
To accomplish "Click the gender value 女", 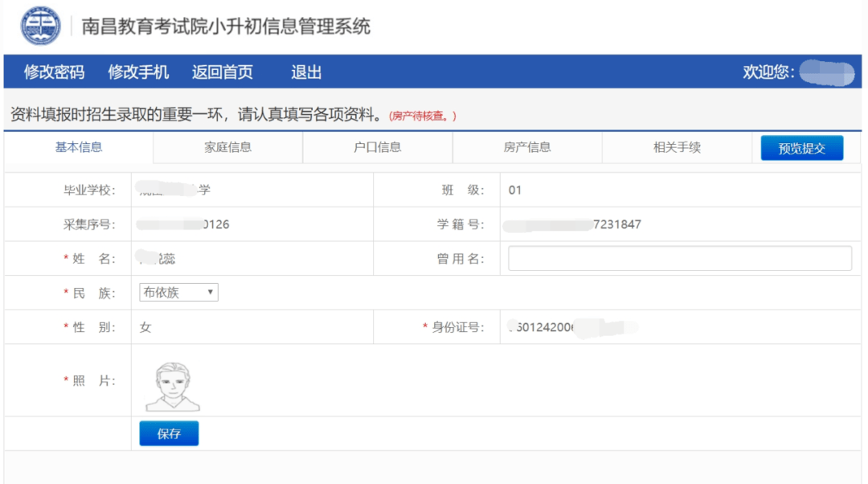I will tap(145, 327).
